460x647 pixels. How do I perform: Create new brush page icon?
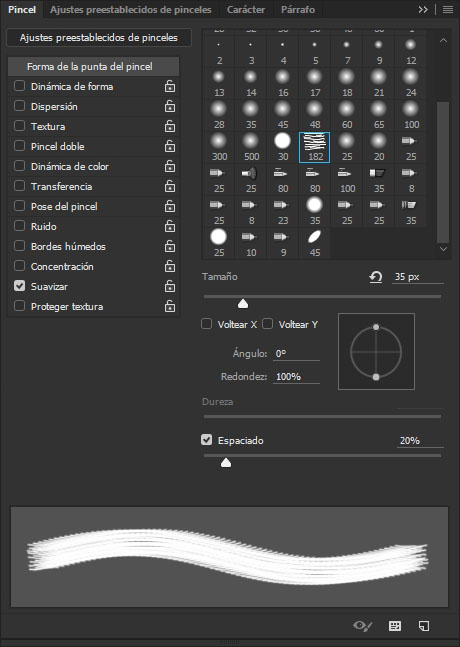[424, 626]
